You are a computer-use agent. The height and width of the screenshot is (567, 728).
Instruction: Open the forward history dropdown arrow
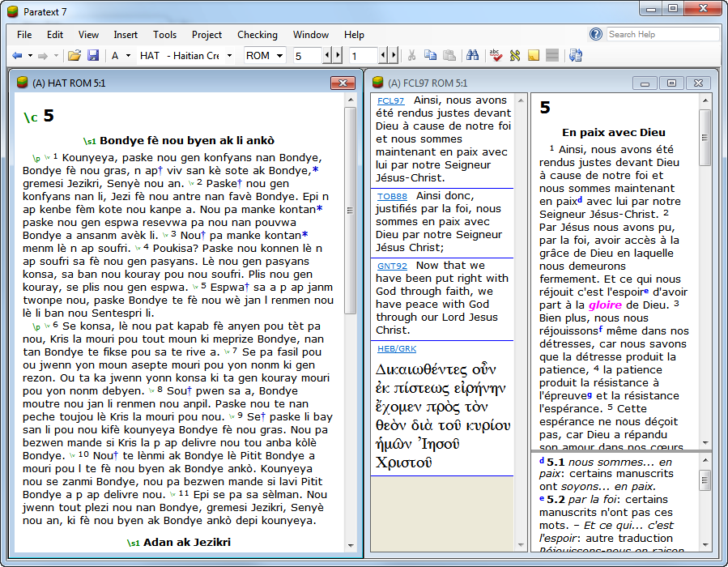click(56, 56)
